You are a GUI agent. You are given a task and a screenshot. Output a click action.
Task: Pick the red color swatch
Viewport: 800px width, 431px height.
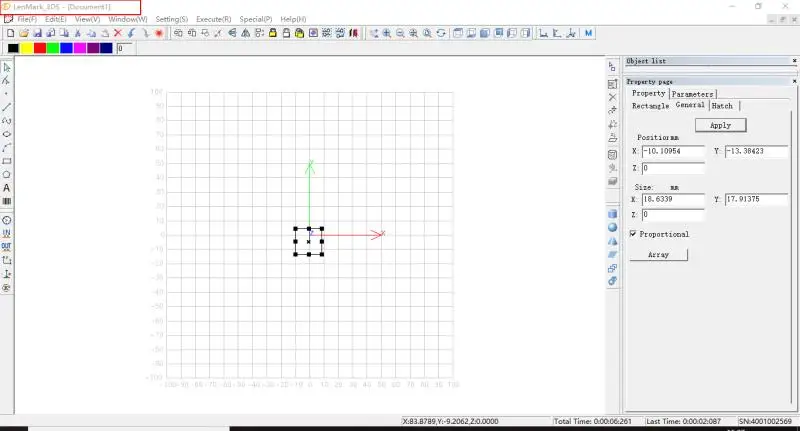(x=39, y=48)
